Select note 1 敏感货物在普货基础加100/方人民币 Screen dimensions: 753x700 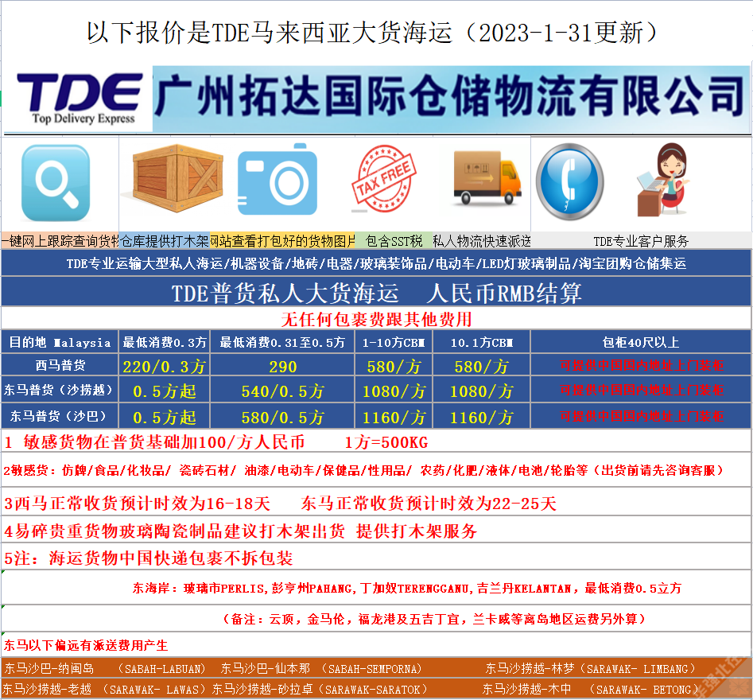pos(154,442)
